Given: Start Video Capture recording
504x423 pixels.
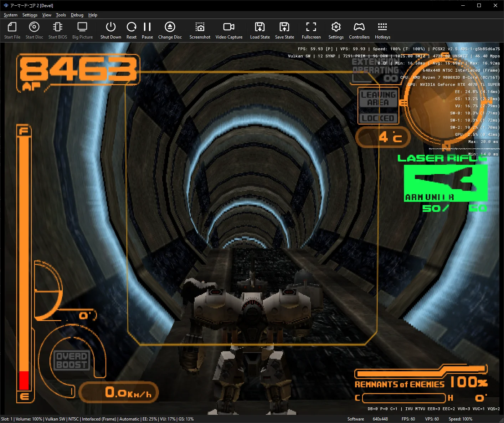Looking at the screenshot, I should click(229, 30).
